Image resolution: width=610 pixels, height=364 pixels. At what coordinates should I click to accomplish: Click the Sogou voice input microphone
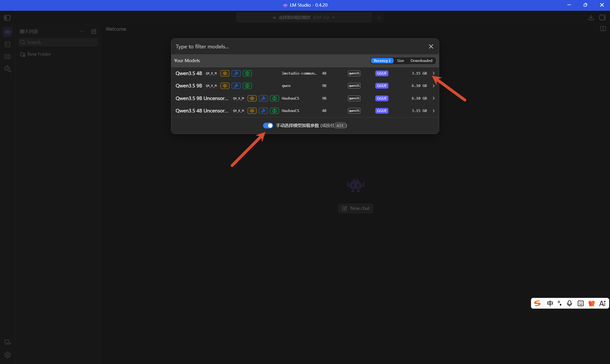pyautogui.click(x=569, y=303)
